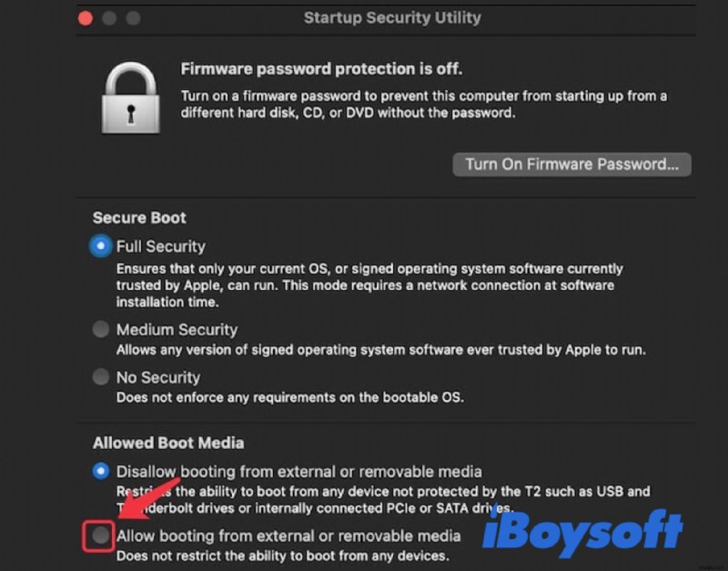Click Turn On Firmware Password button
This screenshot has width=728, height=571.
coord(571,165)
